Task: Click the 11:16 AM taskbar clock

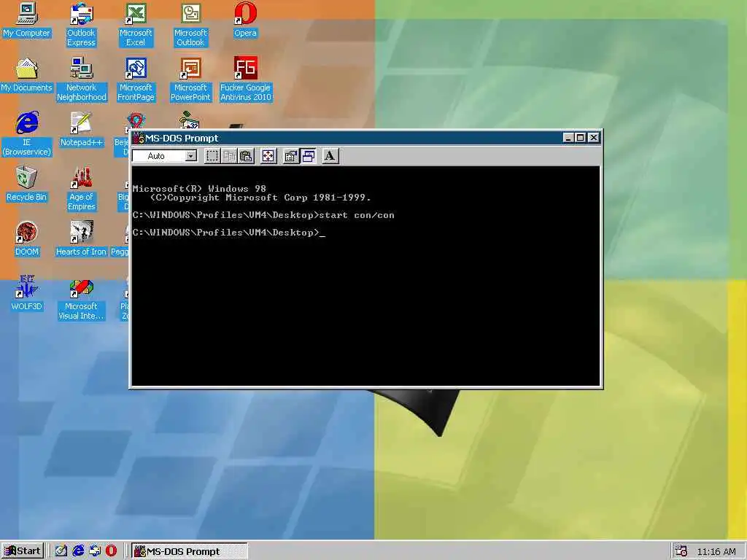Action: click(x=716, y=551)
